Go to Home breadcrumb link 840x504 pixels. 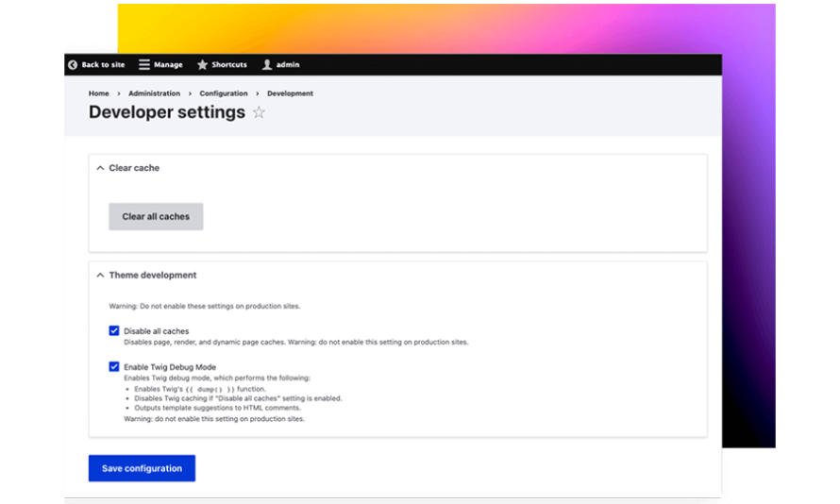point(98,93)
